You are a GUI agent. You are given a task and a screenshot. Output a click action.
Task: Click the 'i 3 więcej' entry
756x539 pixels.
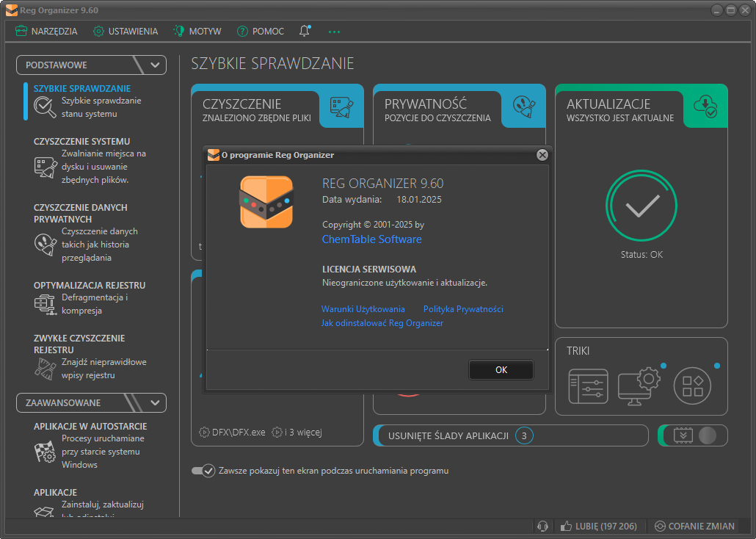(x=297, y=433)
